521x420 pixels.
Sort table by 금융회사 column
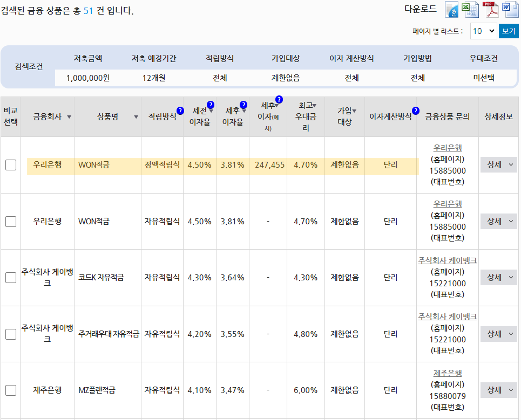pyautogui.click(x=69, y=117)
